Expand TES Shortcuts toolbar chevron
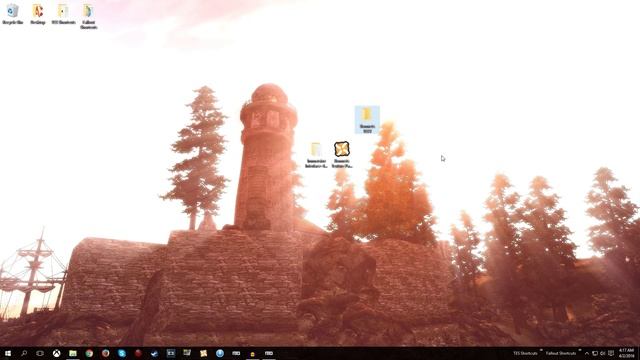The width and height of the screenshot is (640, 360). 541,351
